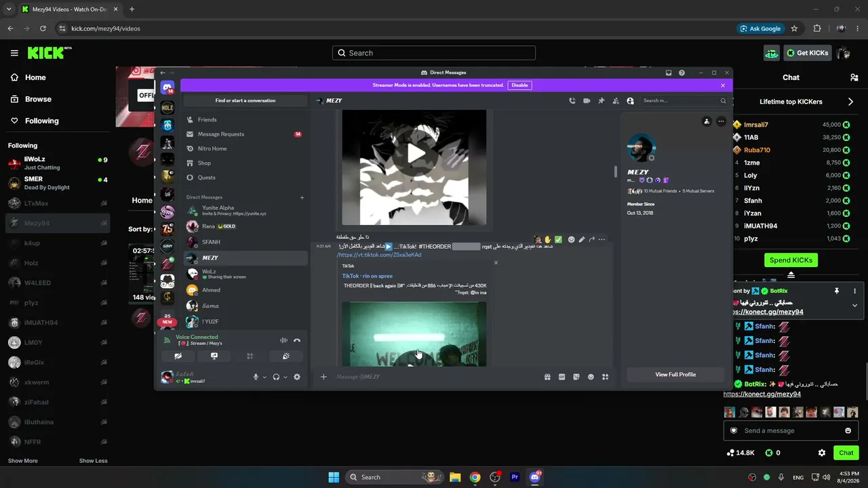
Task: Click the Message @MEZY text box
Action: pyautogui.click(x=434, y=377)
